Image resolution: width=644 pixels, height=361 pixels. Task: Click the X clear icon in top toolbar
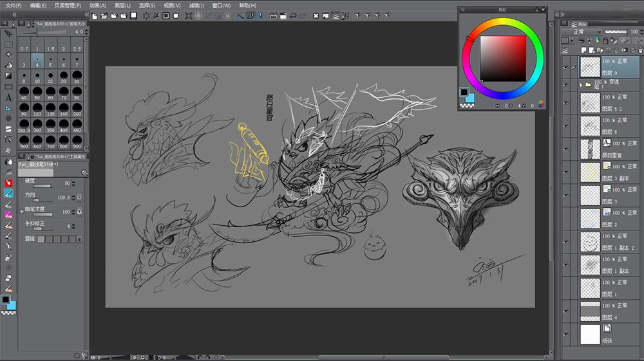click(x=316, y=16)
